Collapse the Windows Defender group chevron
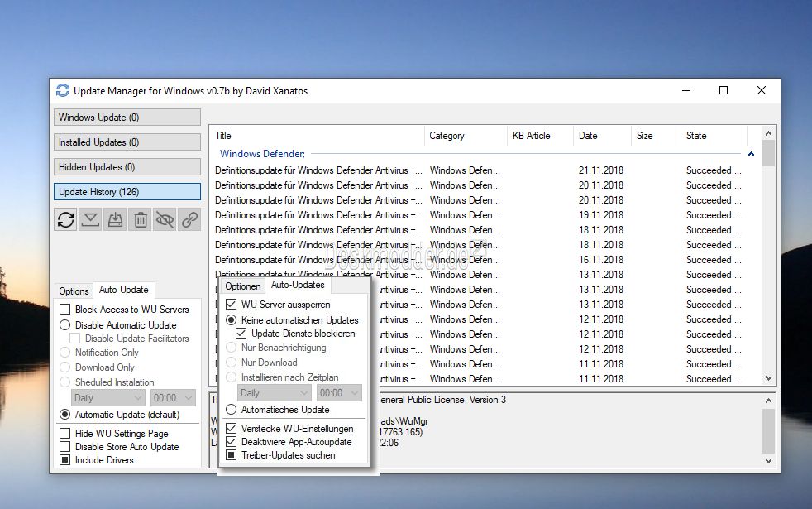Screen dimensions: 812x509 tap(751, 154)
